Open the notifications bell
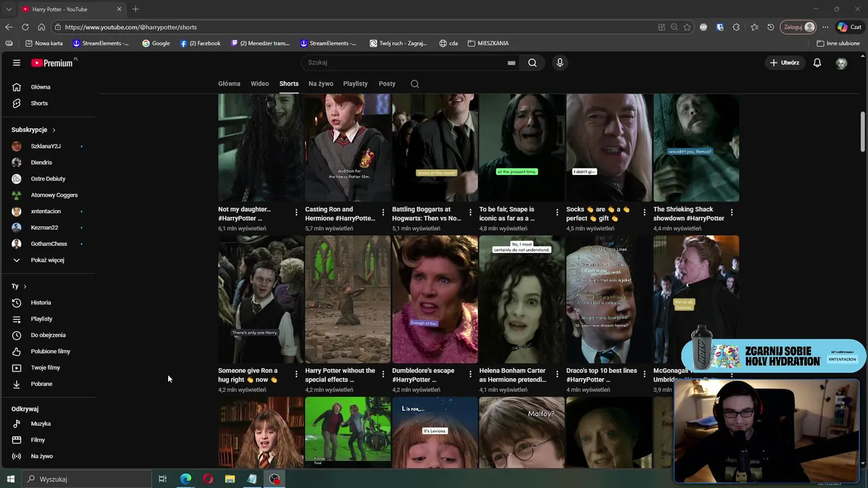 click(817, 62)
